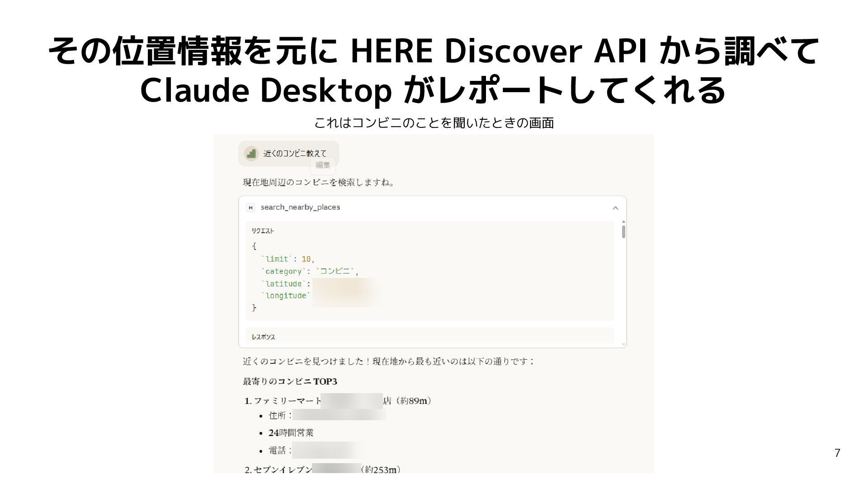Screen dimensions: 868x488
Task: Click the caption これはコンビニのことを聞いたときの画面
Action: pyautogui.click(x=434, y=123)
